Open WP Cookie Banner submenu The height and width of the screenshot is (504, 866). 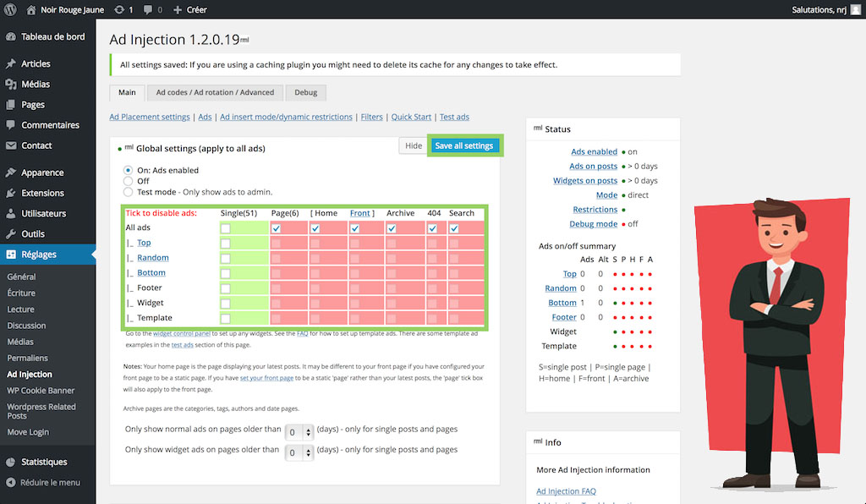41,391
